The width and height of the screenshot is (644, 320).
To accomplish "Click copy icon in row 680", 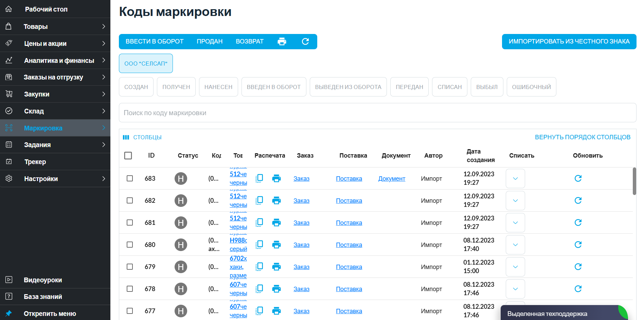I will pyautogui.click(x=259, y=245).
